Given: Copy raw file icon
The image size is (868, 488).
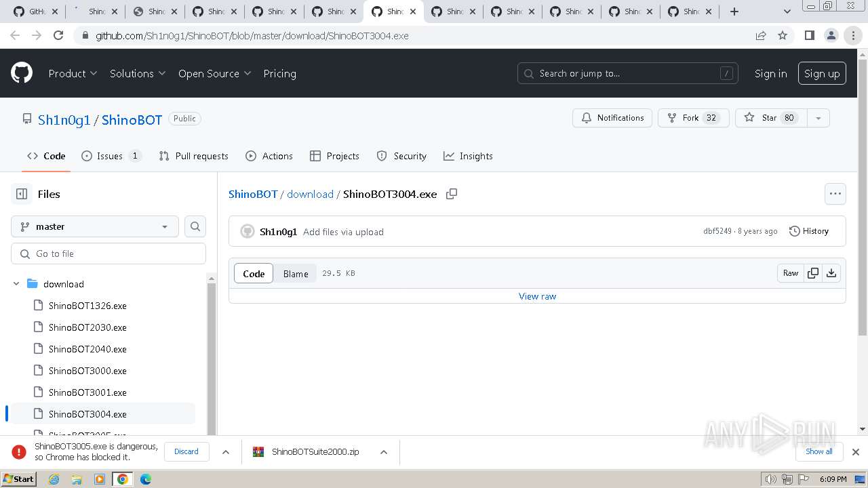Looking at the screenshot, I should 812,273.
